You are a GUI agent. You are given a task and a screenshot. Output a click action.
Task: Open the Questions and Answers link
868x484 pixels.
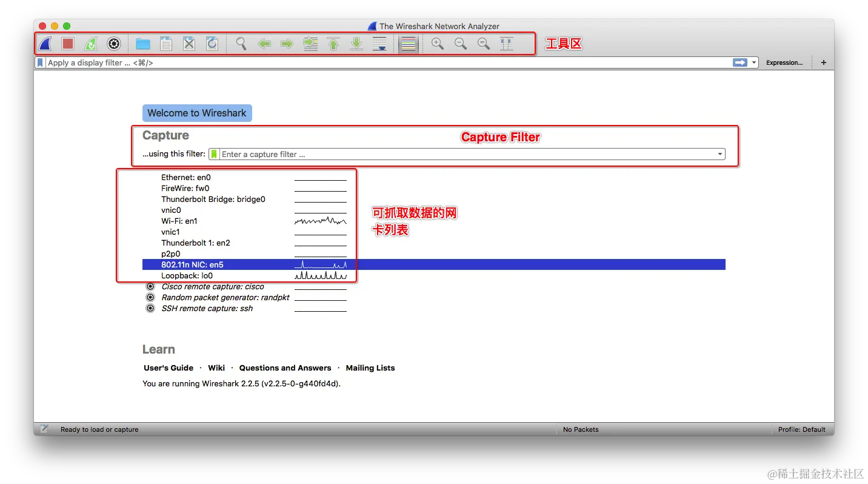[x=285, y=368]
